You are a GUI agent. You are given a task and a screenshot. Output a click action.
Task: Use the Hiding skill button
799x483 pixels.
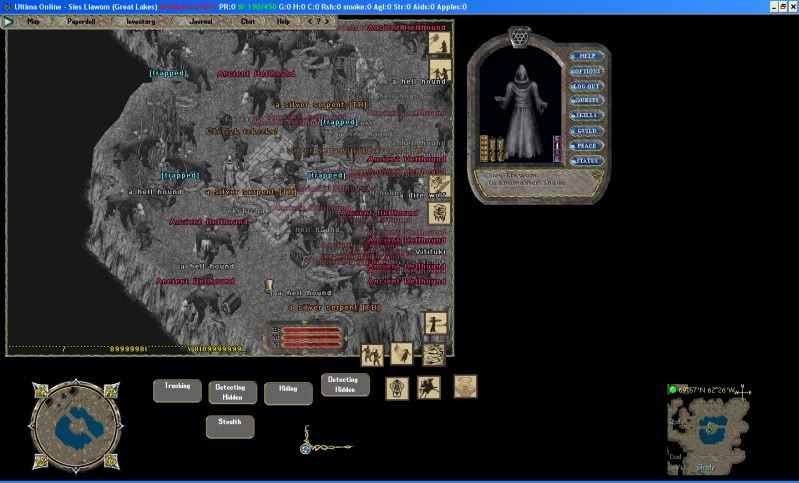click(x=288, y=393)
